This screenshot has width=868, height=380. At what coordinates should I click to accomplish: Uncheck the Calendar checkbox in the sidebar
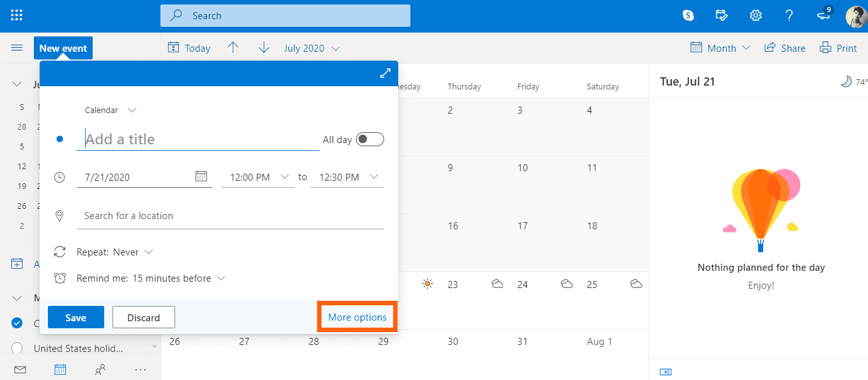17,323
